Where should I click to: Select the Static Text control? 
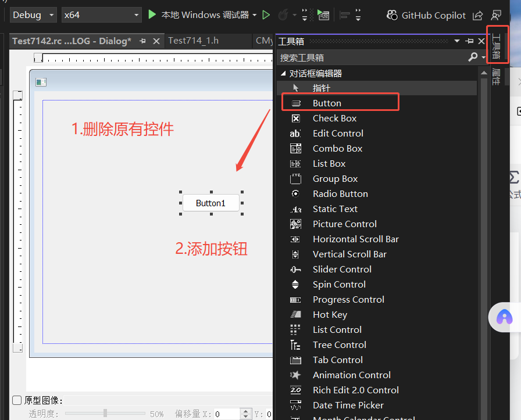376,209
